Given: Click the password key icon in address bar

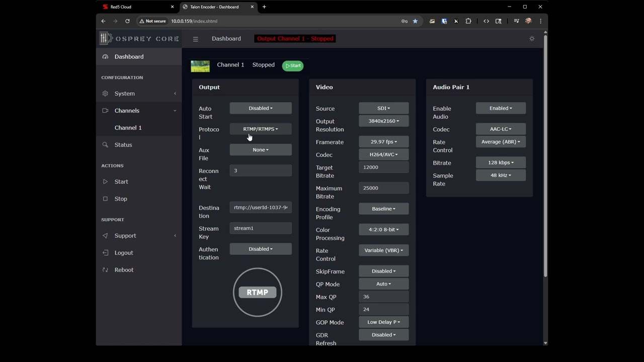Looking at the screenshot, I should pyautogui.click(x=405, y=21).
